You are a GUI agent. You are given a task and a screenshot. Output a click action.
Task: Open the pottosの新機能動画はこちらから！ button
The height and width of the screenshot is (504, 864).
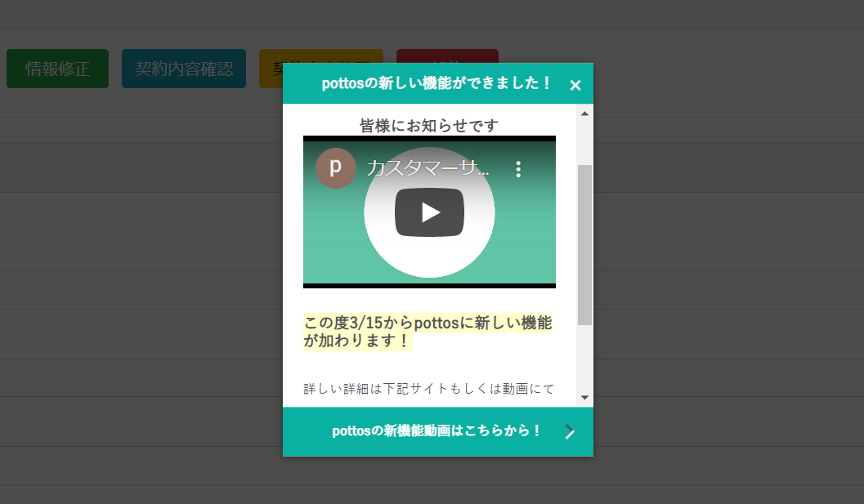(x=438, y=431)
